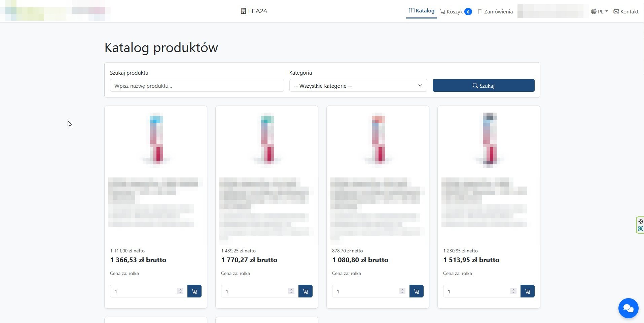
Task: Open the Kontakt page
Action: tap(626, 11)
